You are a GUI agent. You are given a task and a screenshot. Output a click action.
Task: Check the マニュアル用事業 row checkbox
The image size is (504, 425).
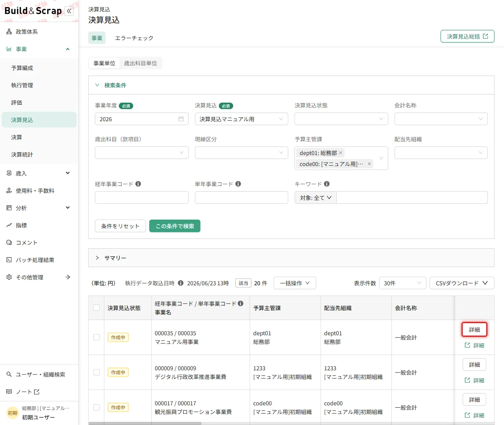96,337
